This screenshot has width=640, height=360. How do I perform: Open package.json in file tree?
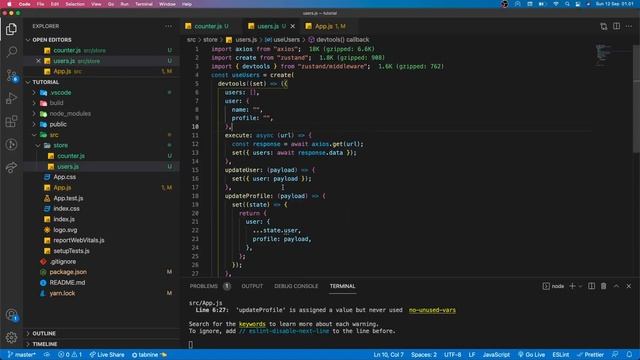point(68,272)
